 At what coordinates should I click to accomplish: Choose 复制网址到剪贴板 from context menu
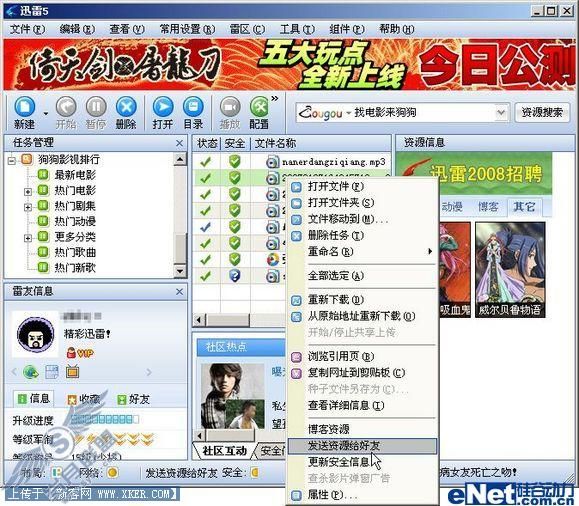(363, 373)
